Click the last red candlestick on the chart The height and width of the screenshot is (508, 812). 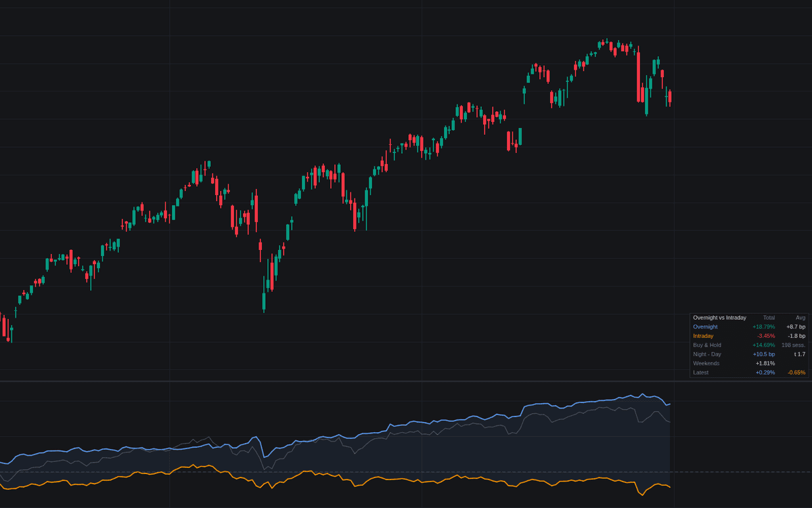(x=669, y=98)
